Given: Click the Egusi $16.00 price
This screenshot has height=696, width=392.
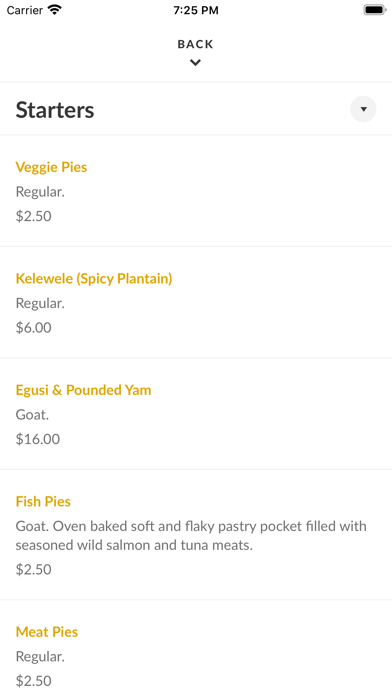Looking at the screenshot, I should click(38, 439).
